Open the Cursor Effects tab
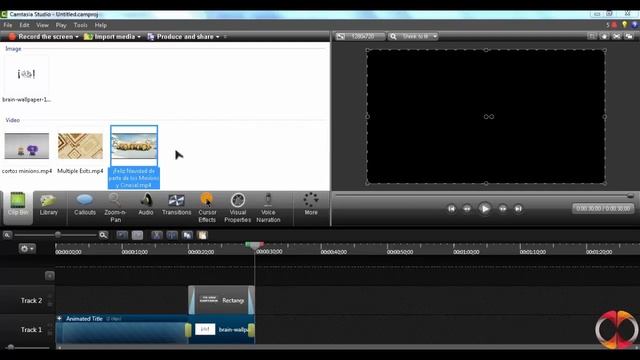This screenshot has height=360, width=640. pos(207,208)
